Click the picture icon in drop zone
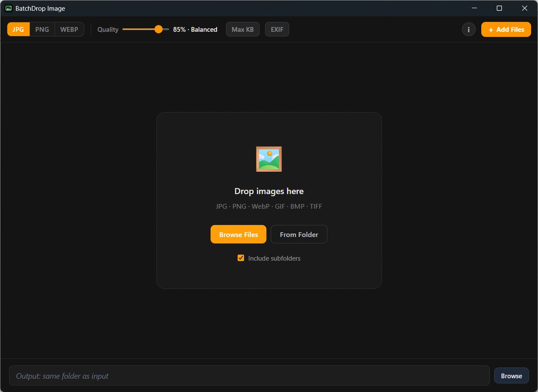The width and height of the screenshot is (538, 392). coord(269,159)
